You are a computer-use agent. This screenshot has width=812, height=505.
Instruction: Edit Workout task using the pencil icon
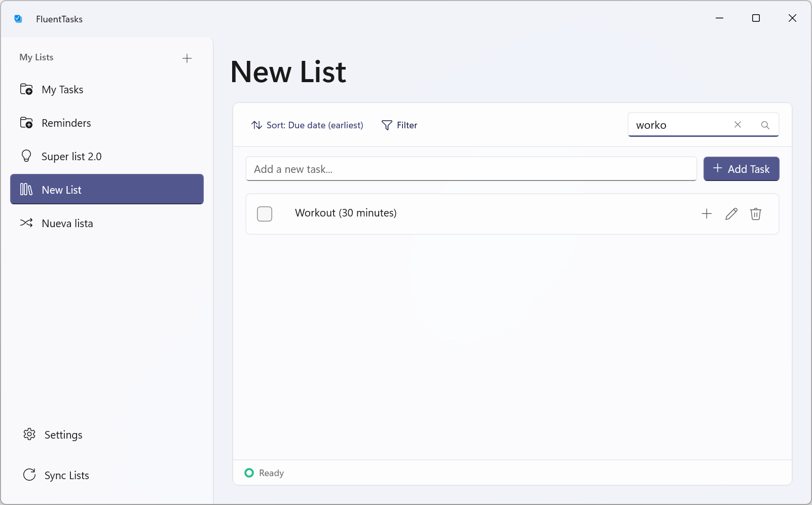(731, 214)
